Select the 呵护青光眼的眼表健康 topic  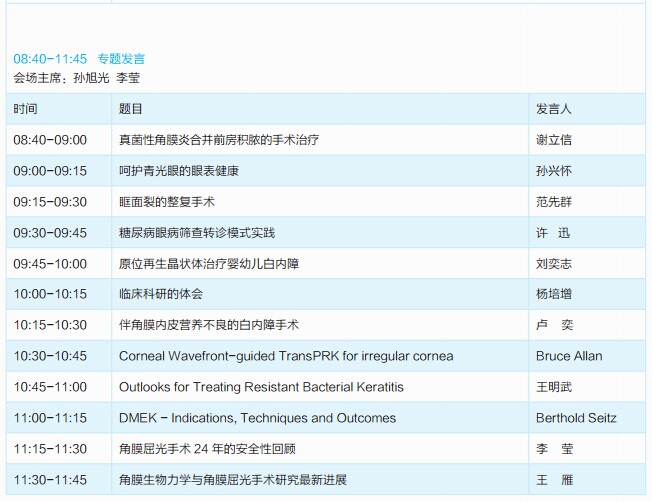pos(178,171)
